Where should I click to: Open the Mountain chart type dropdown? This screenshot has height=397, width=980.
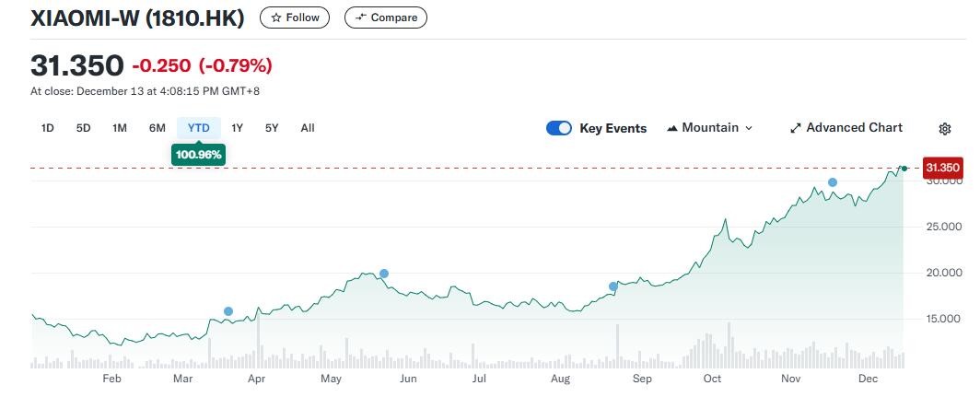tap(710, 127)
